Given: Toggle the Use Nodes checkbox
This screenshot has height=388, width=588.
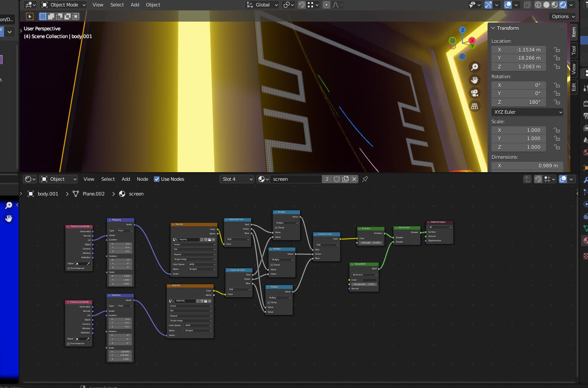Looking at the screenshot, I should (x=157, y=179).
